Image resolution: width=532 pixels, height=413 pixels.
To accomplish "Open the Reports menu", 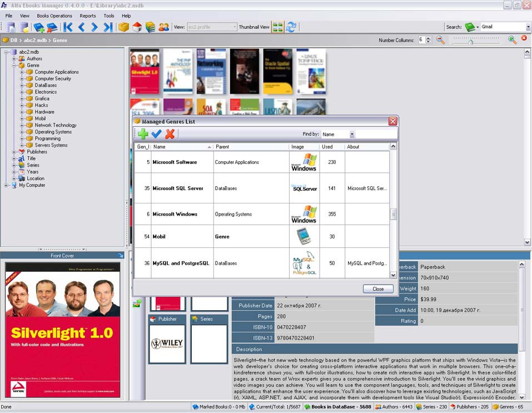I will [87, 16].
